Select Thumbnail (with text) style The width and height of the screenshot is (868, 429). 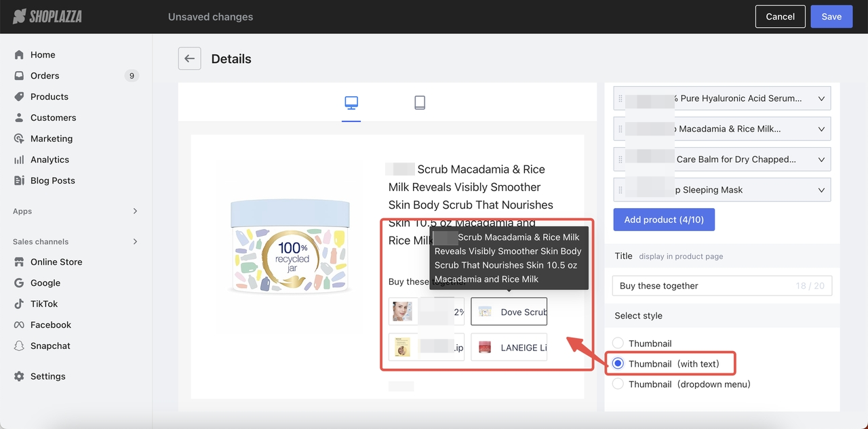click(x=618, y=364)
